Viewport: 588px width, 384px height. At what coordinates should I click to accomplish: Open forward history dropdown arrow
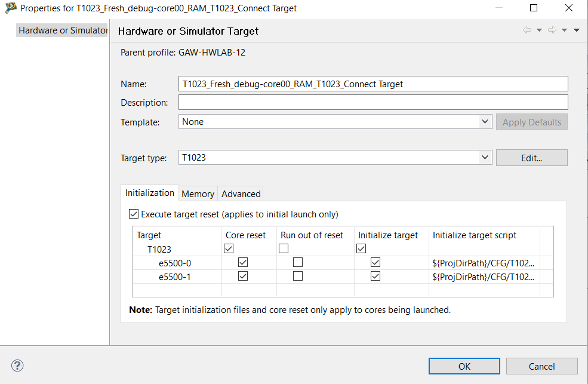[564, 30]
